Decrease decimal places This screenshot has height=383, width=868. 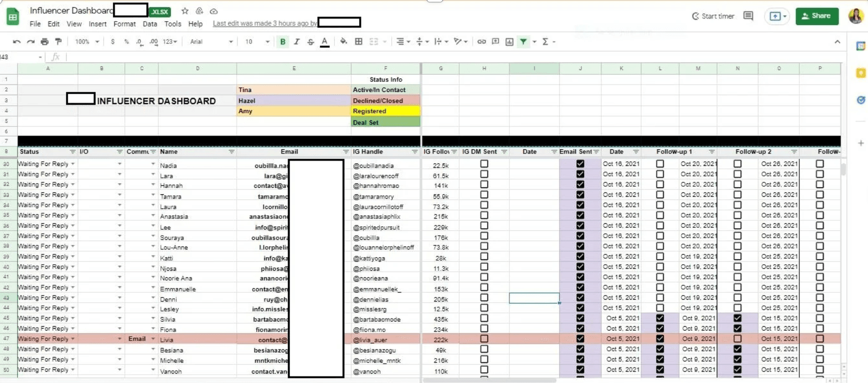[139, 42]
